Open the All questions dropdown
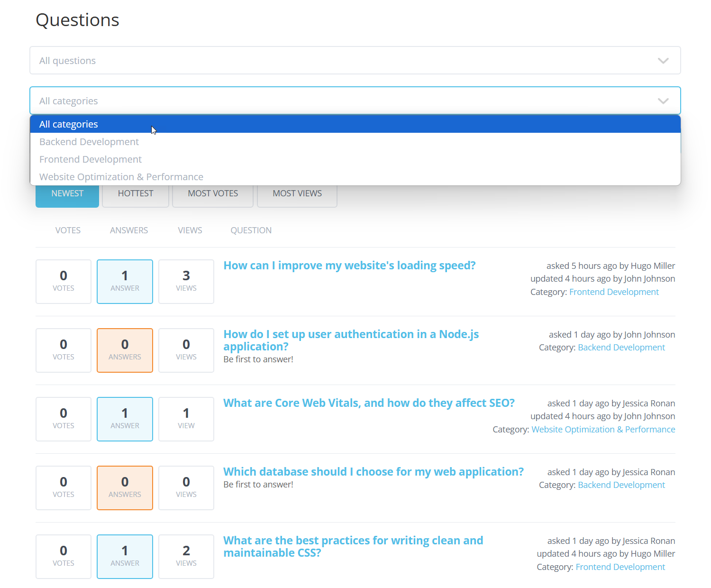The height and width of the screenshot is (588, 711). pos(355,60)
